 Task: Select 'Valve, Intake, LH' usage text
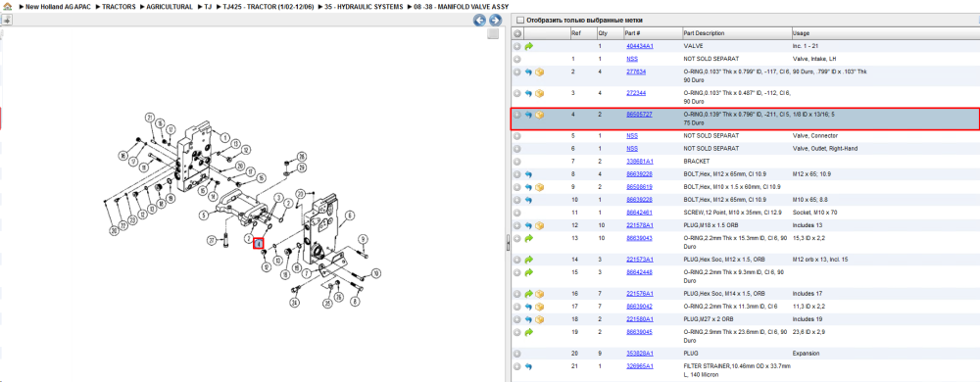(814, 59)
